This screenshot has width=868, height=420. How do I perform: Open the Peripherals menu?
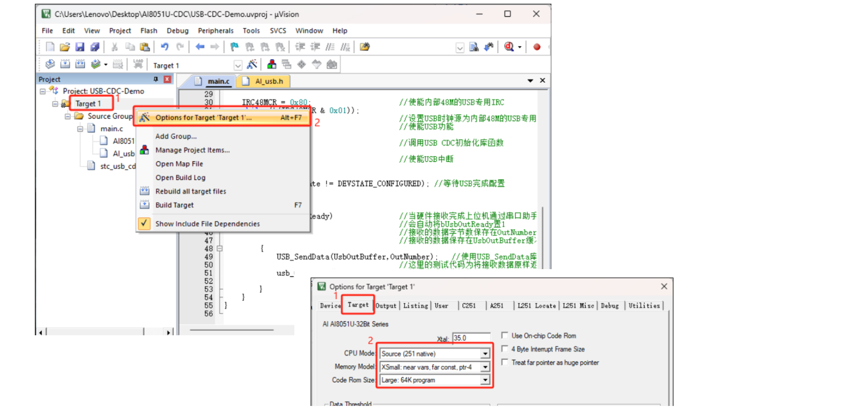pyautogui.click(x=216, y=31)
